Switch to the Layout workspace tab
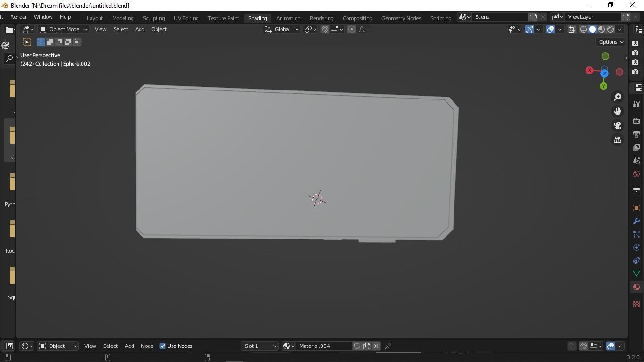The height and width of the screenshot is (362, 644). click(95, 18)
